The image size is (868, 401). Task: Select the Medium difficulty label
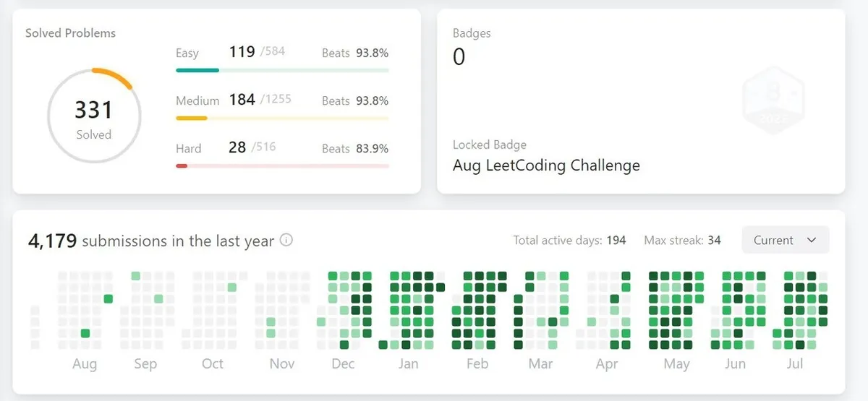[x=197, y=101]
